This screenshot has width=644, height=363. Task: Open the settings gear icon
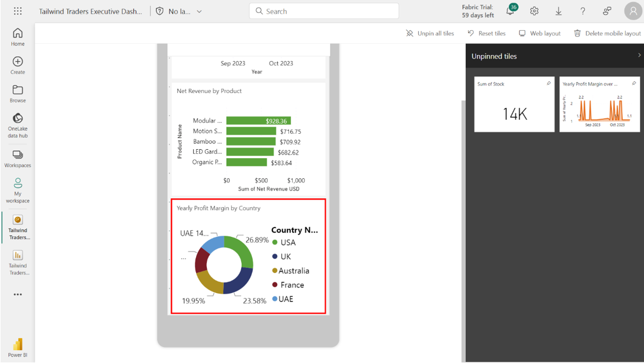point(534,11)
